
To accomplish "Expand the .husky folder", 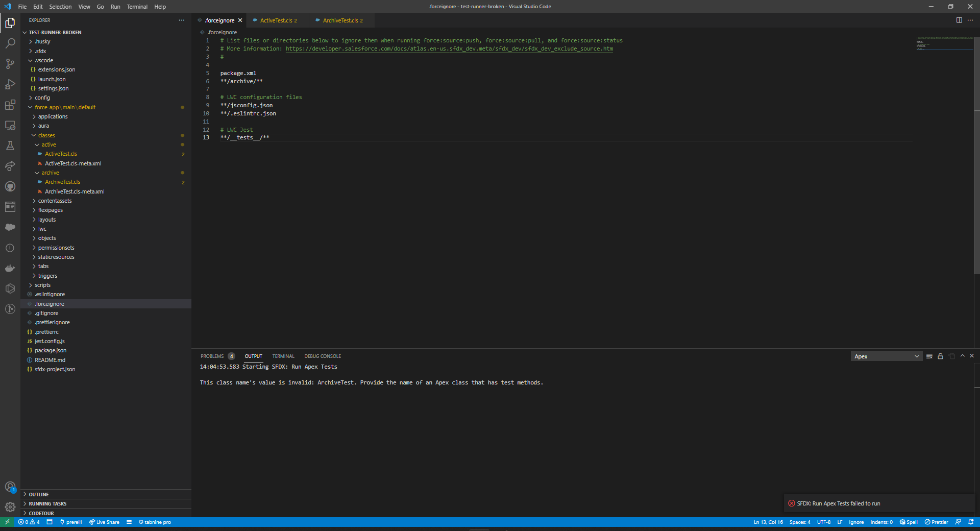I will click(x=42, y=41).
